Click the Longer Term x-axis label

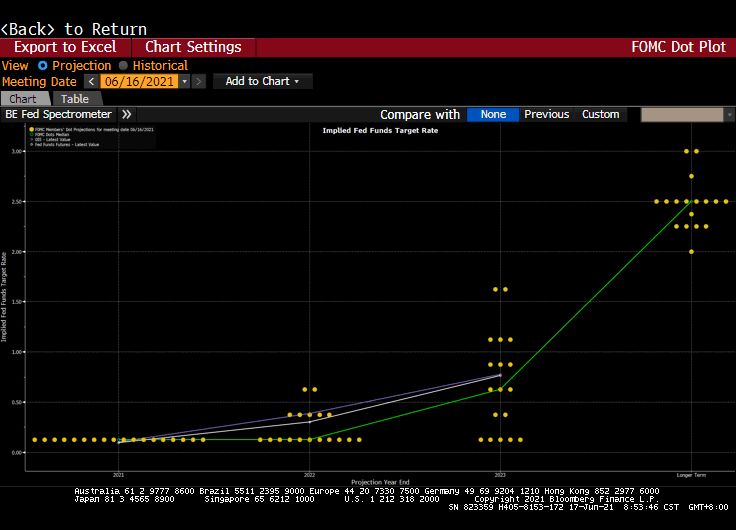click(691, 475)
